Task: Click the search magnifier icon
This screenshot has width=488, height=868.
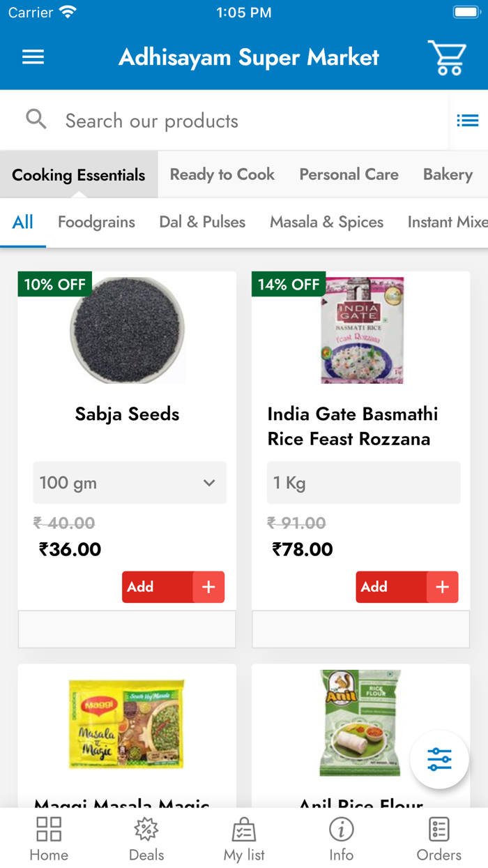Action: pyautogui.click(x=36, y=119)
